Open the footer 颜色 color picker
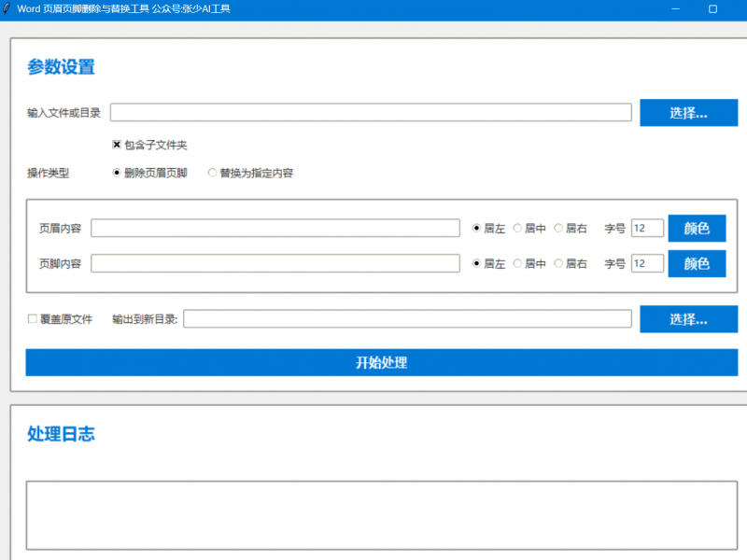747x560 pixels. tap(697, 264)
